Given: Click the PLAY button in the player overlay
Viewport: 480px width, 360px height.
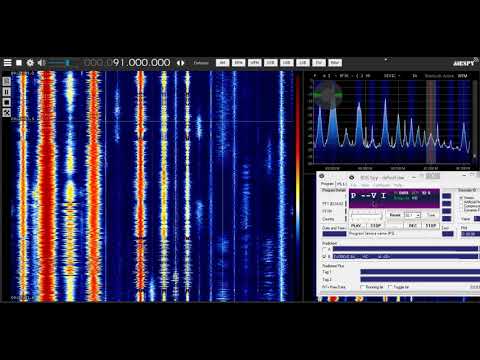Looking at the screenshot, I should tap(356, 226).
